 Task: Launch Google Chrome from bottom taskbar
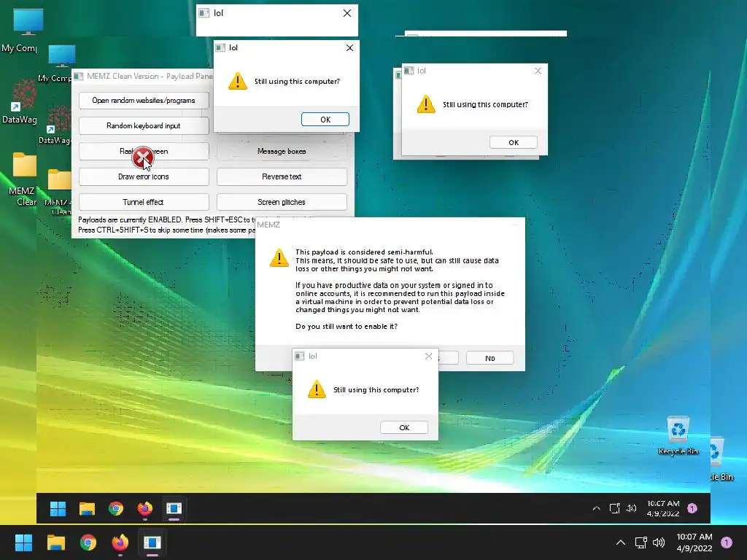point(88,542)
